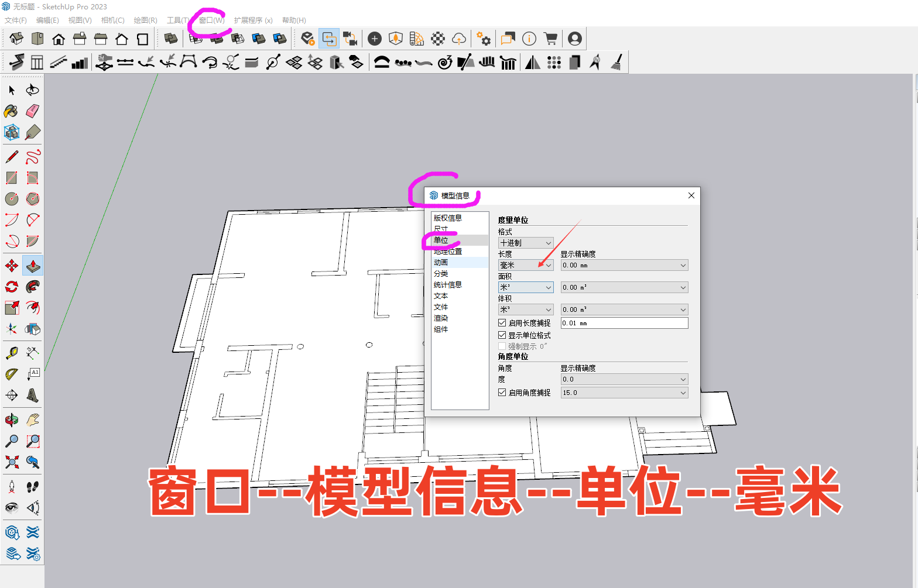Viewport: 918px width, 588px height.
Task: Select the Zoom Extents tool
Action: click(x=11, y=462)
